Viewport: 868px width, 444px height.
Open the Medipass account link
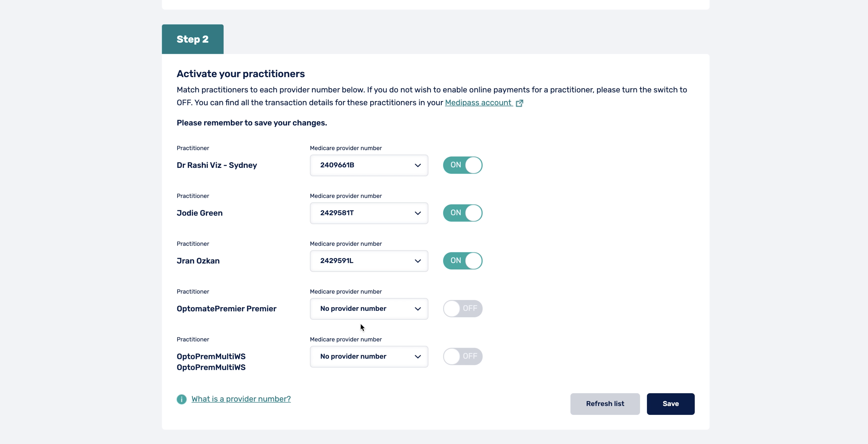pyautogui.click(x=478, y=103)
